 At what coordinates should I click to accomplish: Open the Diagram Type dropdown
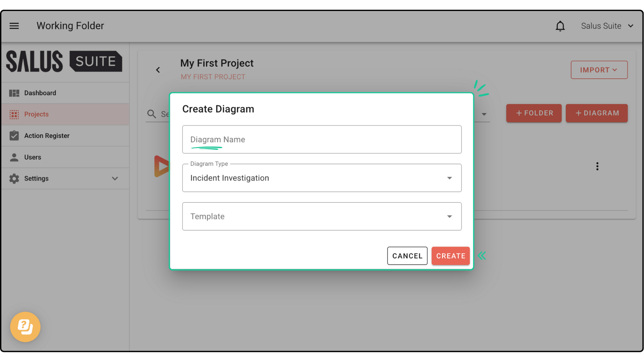(321, 178)
